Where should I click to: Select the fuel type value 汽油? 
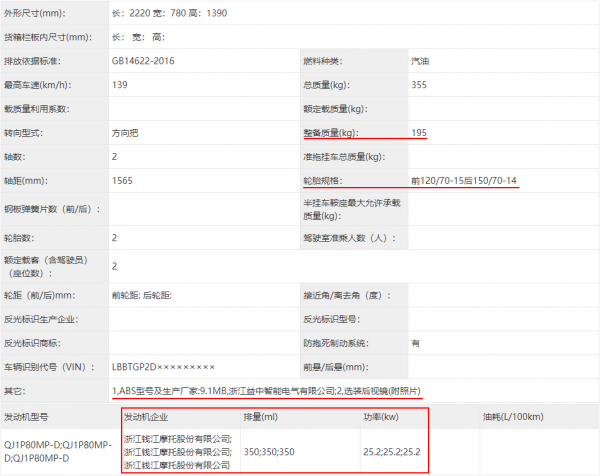(420, 61)
